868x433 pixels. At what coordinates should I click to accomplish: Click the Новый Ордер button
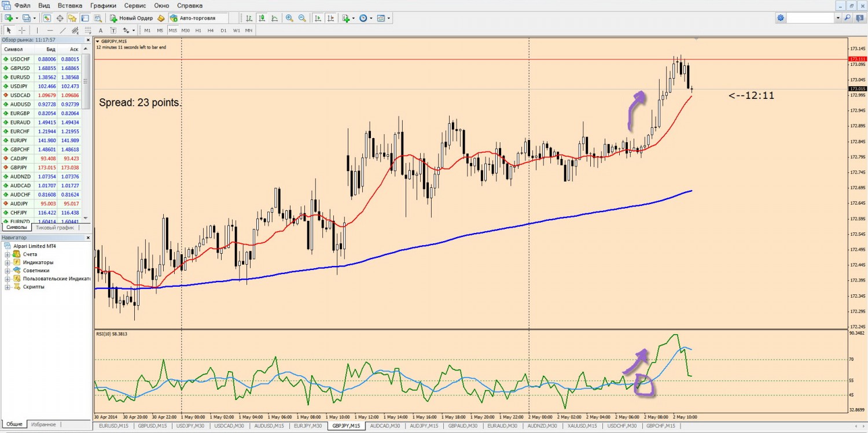131,18
